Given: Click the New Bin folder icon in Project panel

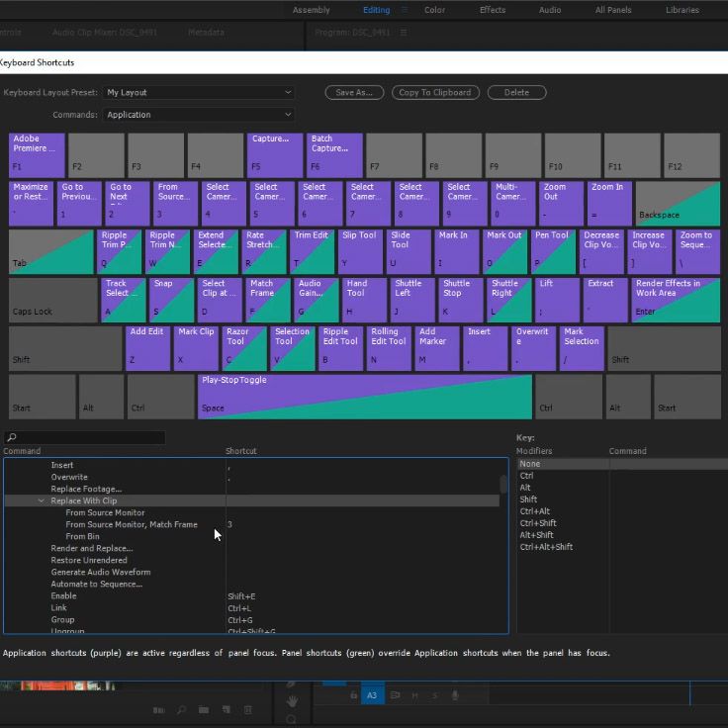Looking at the screenshot, I should (x=204, y=709).
